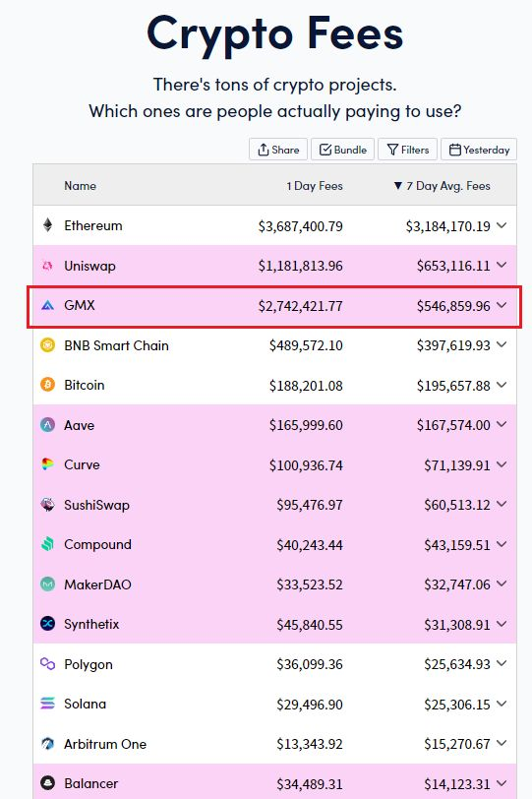Viewport: 532px width, 799px height.
Task: Click the SushiSwap logo icon
Action: point(47,505)
